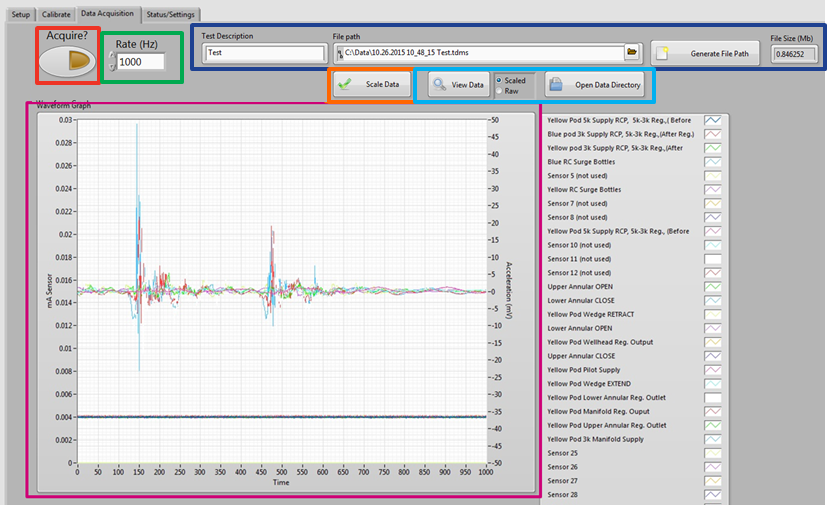Click Open Data Directory button
Screen dimensions: 827x505
(594, 85)
